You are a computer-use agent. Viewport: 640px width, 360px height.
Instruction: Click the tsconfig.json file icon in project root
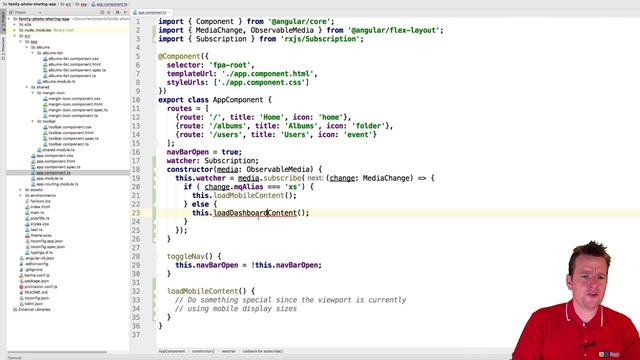[x=21, y=298]
